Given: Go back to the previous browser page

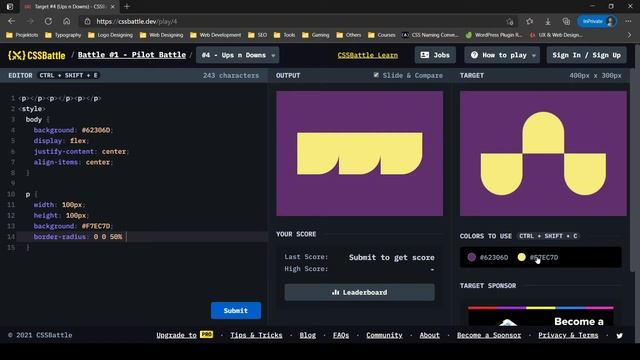Looking at the screenshot, I should [11, 21].
